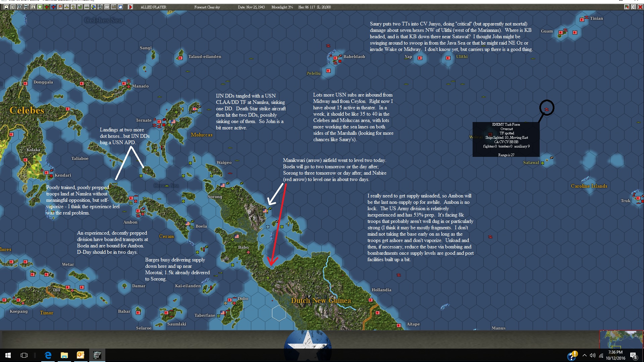Click the volume speaker tray icon
This screenshot has height=362, width=644.
click(593, 356)
